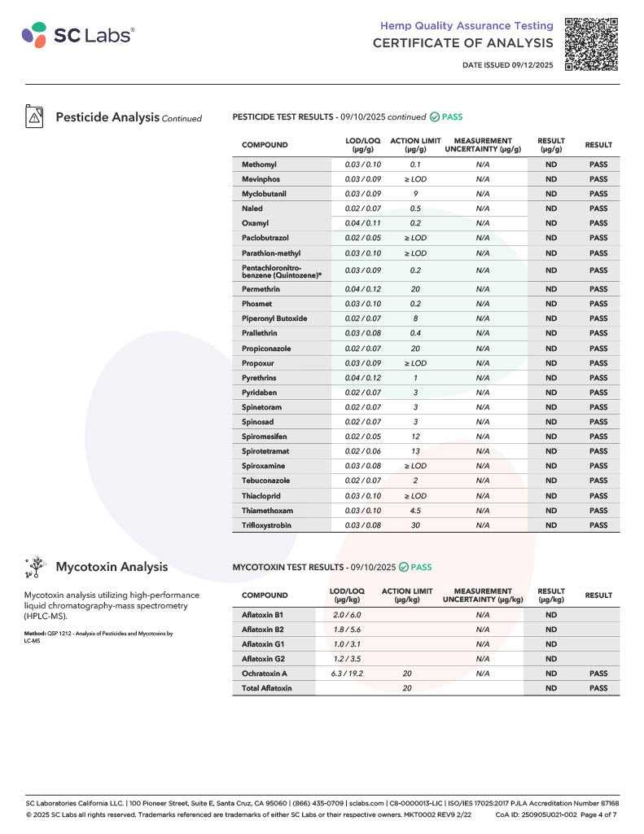Click the CoA ID in the footer

[534, 814]
